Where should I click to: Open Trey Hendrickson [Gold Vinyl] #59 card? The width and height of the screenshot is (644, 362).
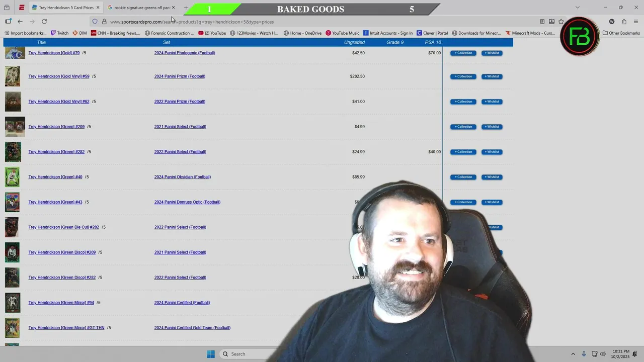pyautogui.click(x=59, y=76)
